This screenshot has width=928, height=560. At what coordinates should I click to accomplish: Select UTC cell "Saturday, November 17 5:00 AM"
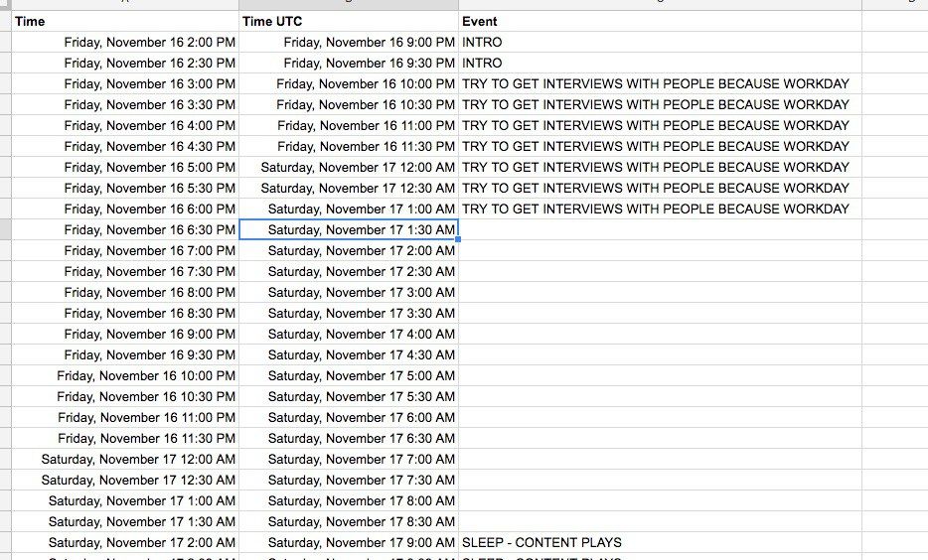[x=361, y=375]
